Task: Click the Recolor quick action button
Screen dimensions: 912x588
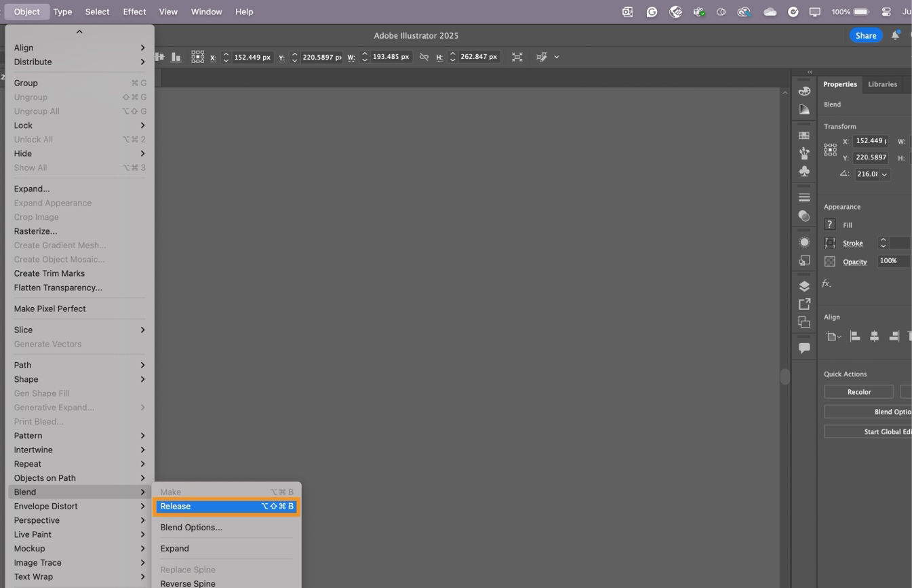Action: tap(858, 391)
